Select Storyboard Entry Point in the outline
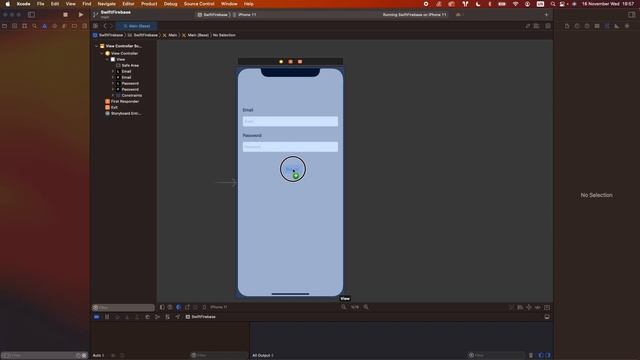 tap(123, 113)
